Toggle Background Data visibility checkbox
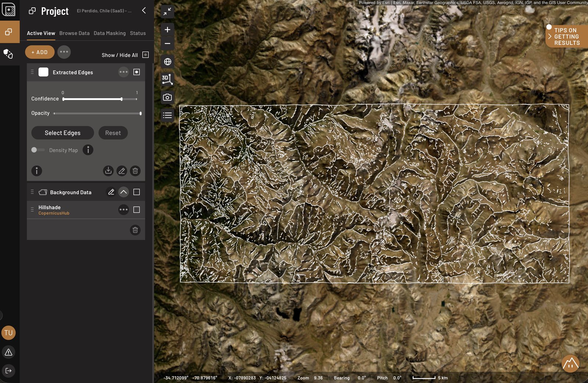 (136, 192)
